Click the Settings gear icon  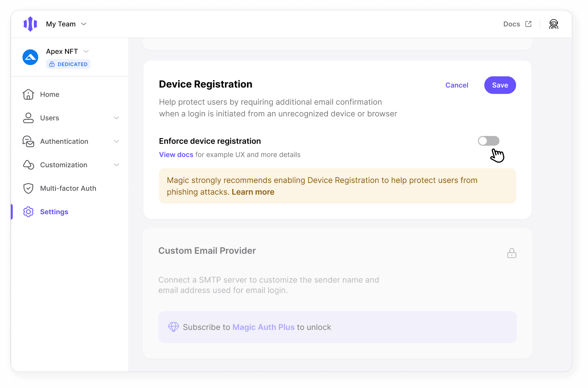pos(28,212)
